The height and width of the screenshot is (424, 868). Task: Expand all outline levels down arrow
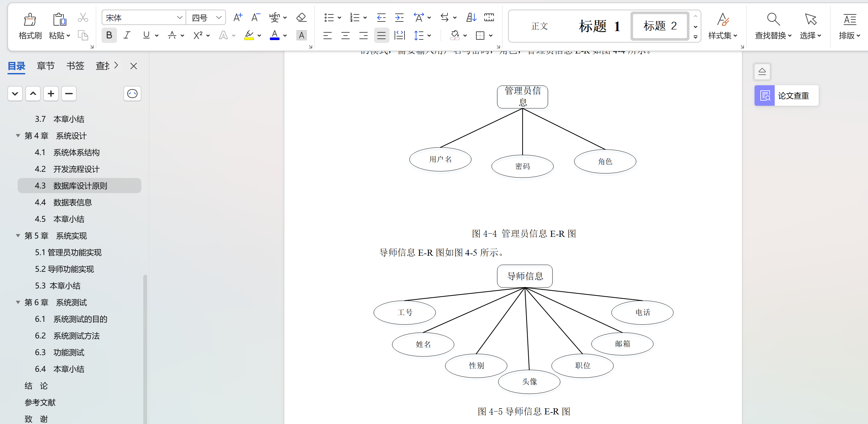click(15, 94)
